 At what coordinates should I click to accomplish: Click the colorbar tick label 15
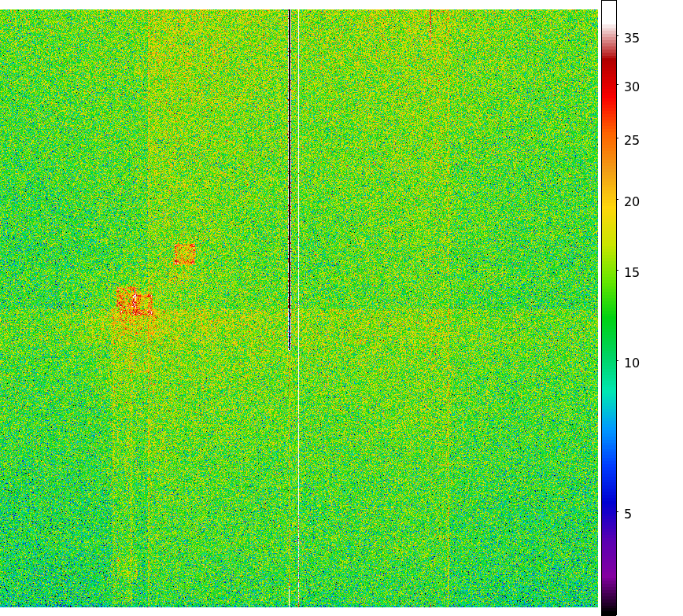[631, 272]
